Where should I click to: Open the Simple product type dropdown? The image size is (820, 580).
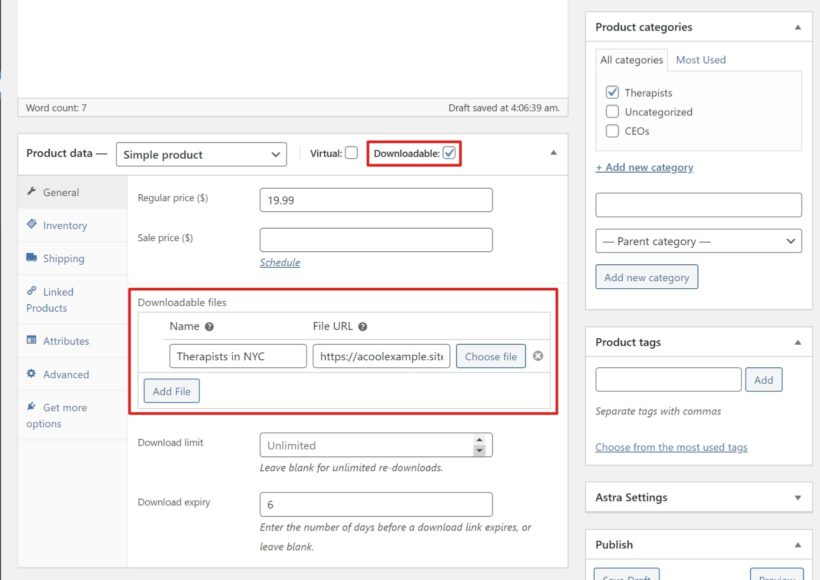[x=201, y=154]
